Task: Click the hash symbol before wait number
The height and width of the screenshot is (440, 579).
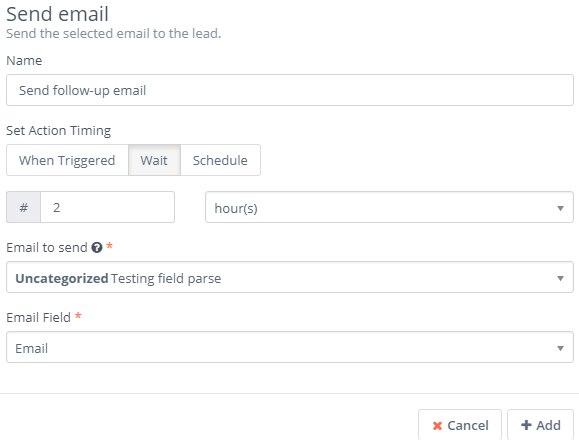Action: [24, 207]
